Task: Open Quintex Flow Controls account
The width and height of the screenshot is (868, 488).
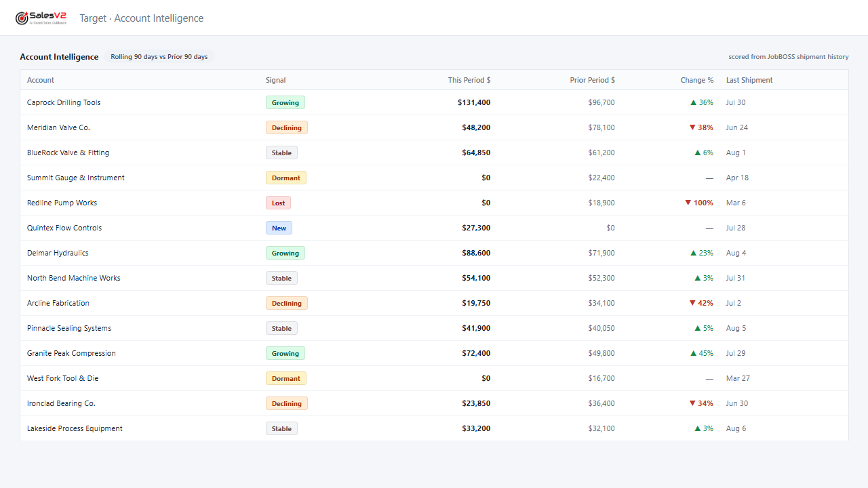Action: click(x=64, y=228)
